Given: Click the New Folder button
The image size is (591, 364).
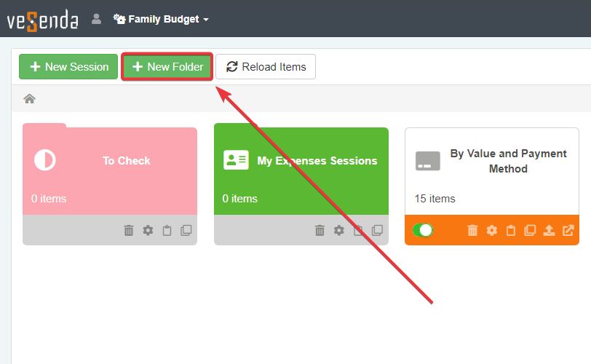Looking at the screenshot, I should 167,67.
